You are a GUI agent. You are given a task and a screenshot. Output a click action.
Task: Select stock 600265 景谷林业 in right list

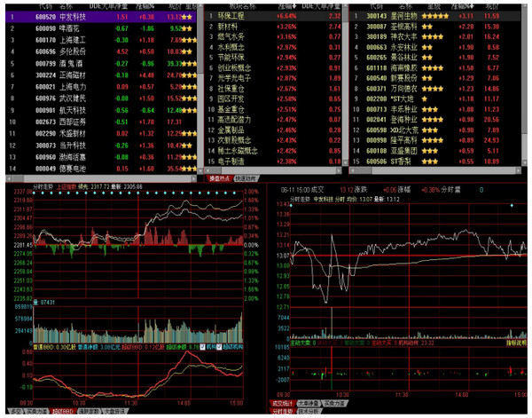(x=435, y=58)
